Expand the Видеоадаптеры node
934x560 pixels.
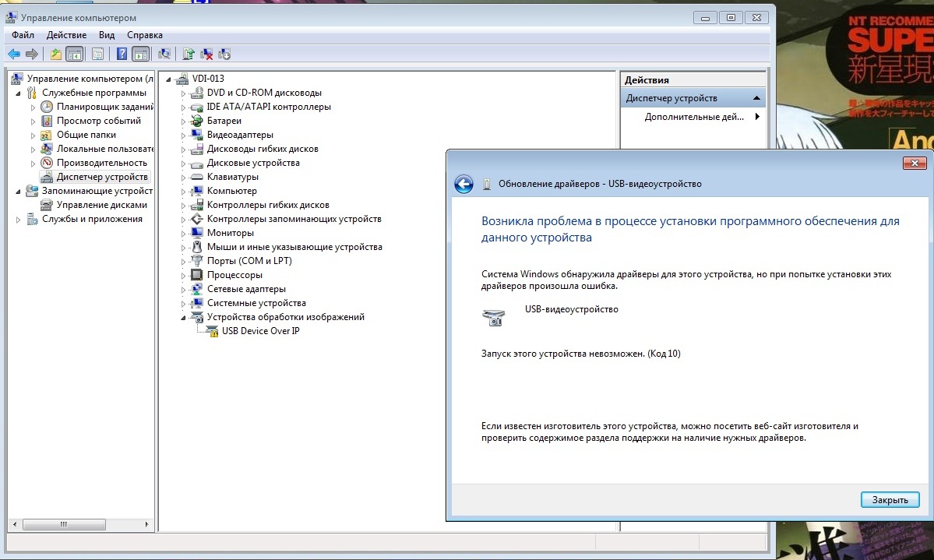[185, 135]
